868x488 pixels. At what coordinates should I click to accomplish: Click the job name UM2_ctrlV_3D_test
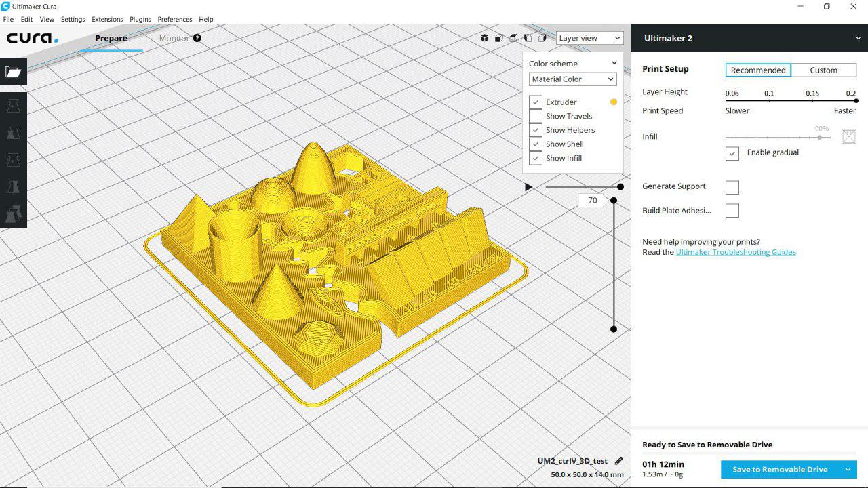pos(572,461)
